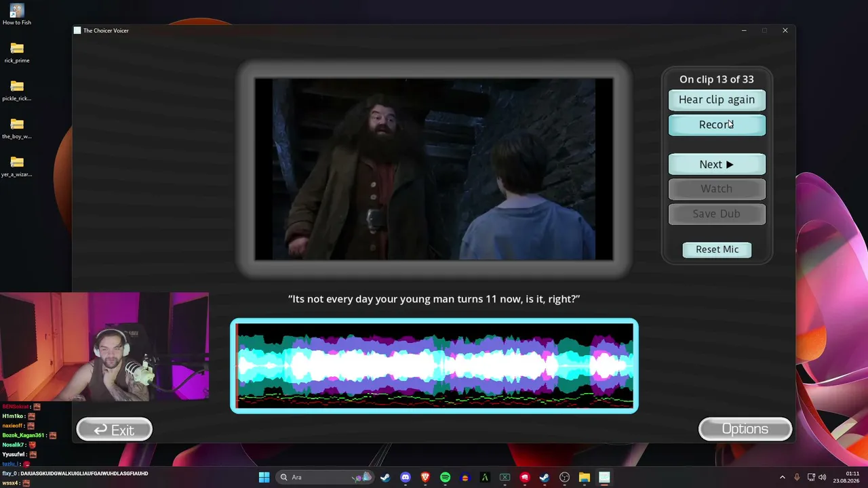Viewport: 868px width, 488px height.
Task: Open the first Steam icon on the taskbar
Action: pyautogui.click(x=386, y=477)
